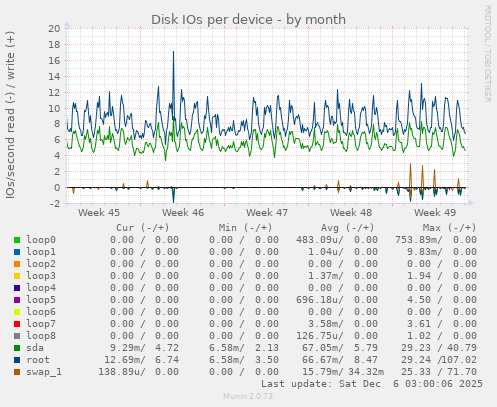Viewport: 497px width, 407px height.
Task: Click the sda max write value '40.79'
Action: coord(462,348)
